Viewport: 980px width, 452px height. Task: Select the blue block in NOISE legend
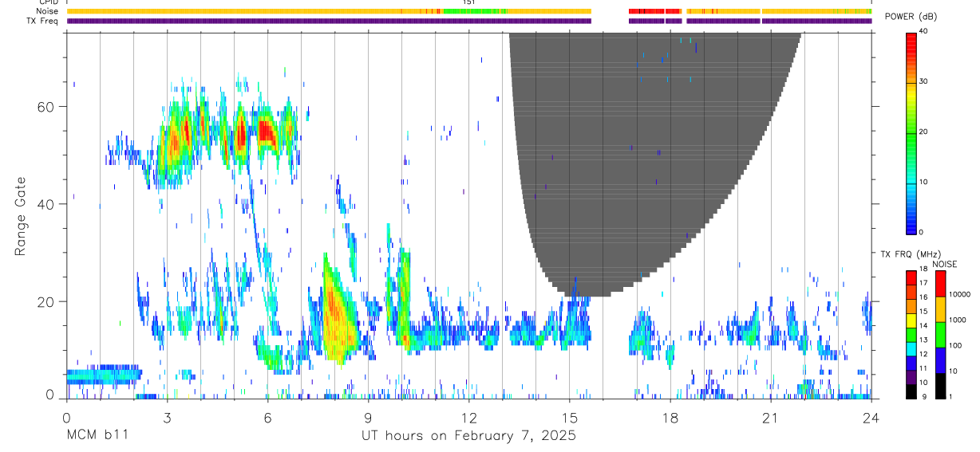click(941, 360)
